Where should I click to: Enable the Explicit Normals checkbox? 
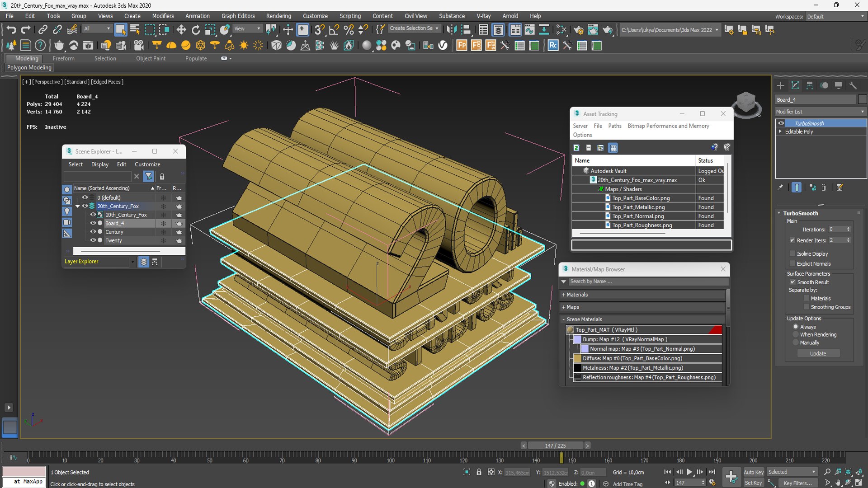click(x=793, y=263)
